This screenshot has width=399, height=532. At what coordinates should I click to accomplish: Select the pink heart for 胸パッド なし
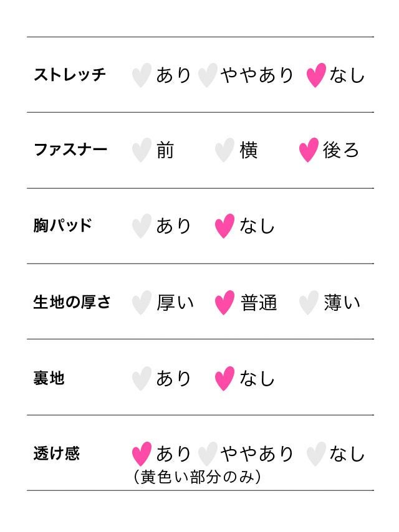coord(224,226)
